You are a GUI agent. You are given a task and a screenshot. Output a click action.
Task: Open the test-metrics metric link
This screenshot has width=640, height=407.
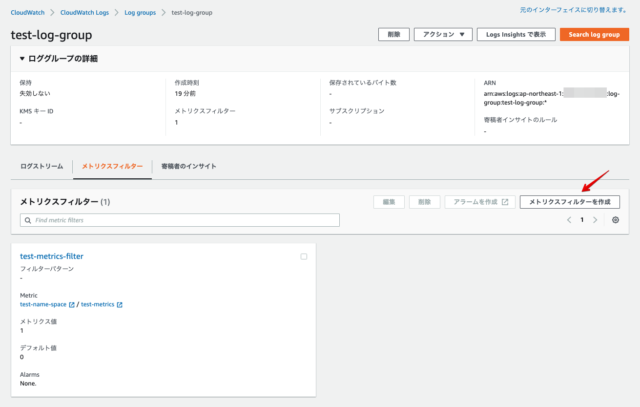pos(98,305)
